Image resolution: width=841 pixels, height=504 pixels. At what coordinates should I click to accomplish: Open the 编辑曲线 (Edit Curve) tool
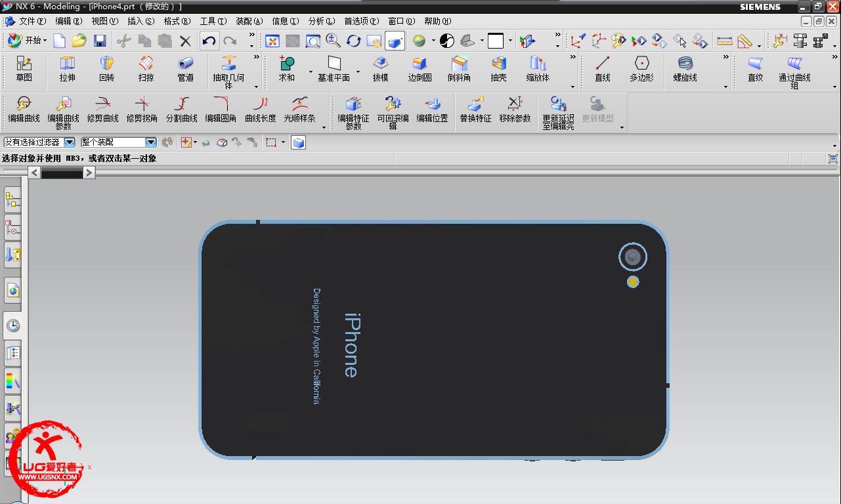(24, 110)
